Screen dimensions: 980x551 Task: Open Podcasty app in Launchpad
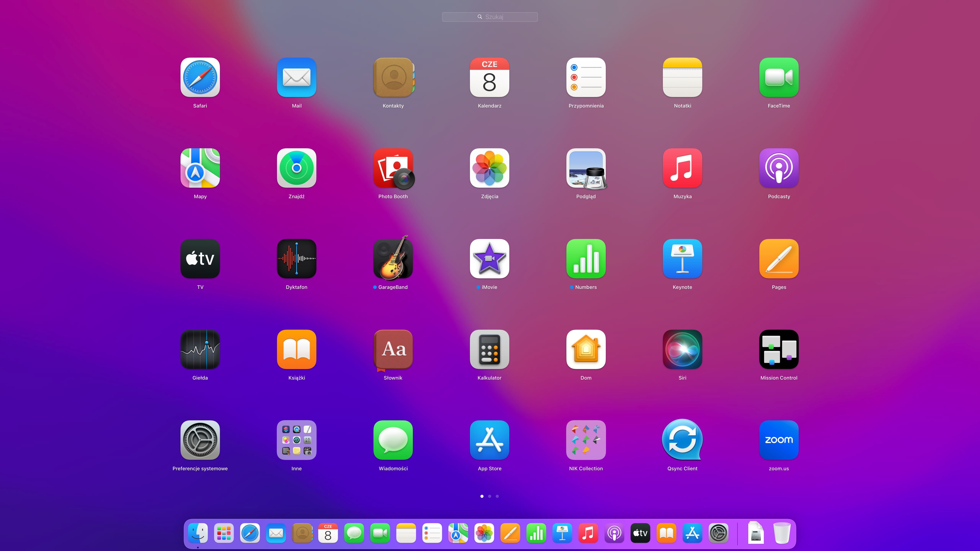pyautogui.click(x=779, y=168)
